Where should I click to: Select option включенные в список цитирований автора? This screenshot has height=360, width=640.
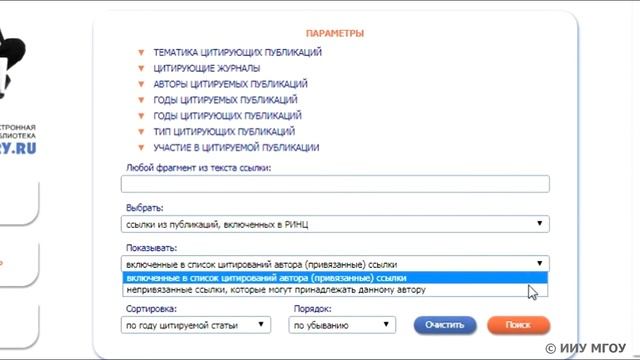click(335, 278)
